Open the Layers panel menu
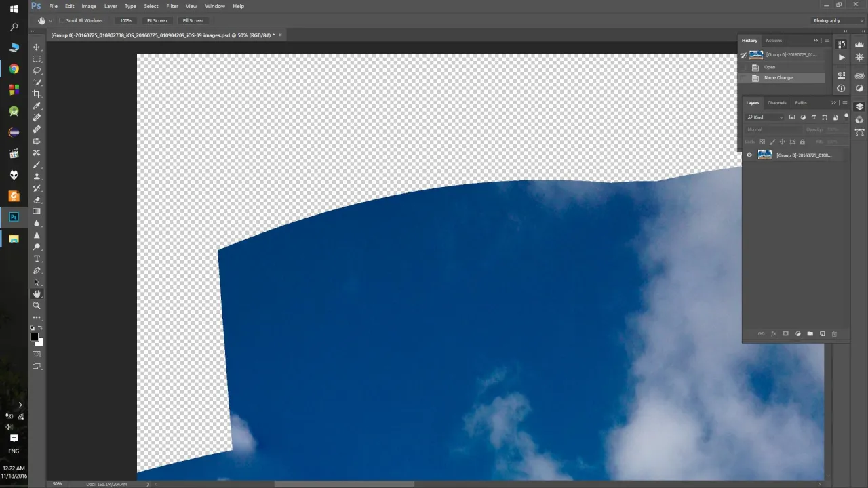 pyautogui.click(x=845, y=102)
